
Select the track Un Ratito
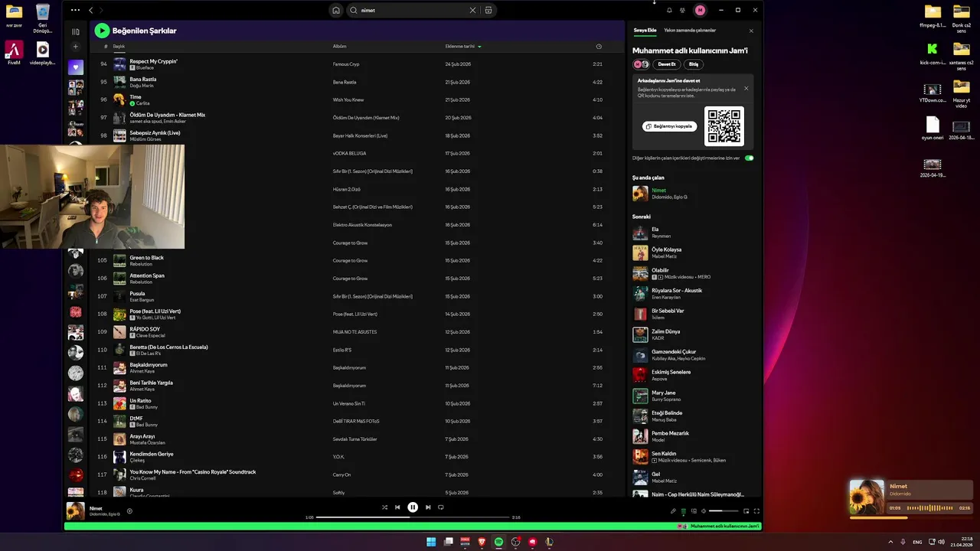(140, 400)
